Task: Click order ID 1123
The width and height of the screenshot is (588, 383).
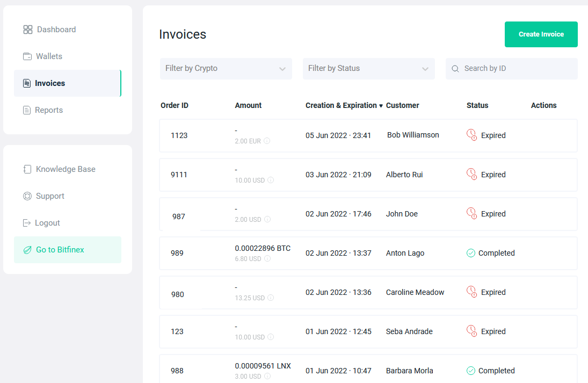Action: tap(179, 135)
